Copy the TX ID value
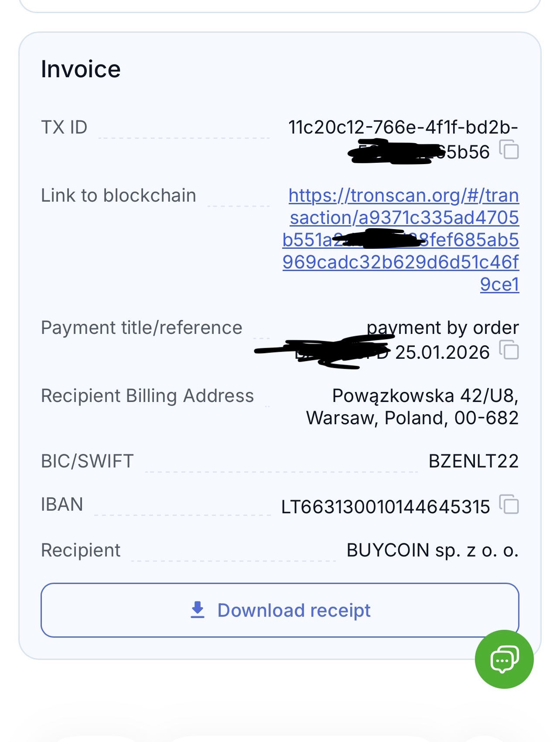This screenshot has width=560, height=742. [509, 150]
